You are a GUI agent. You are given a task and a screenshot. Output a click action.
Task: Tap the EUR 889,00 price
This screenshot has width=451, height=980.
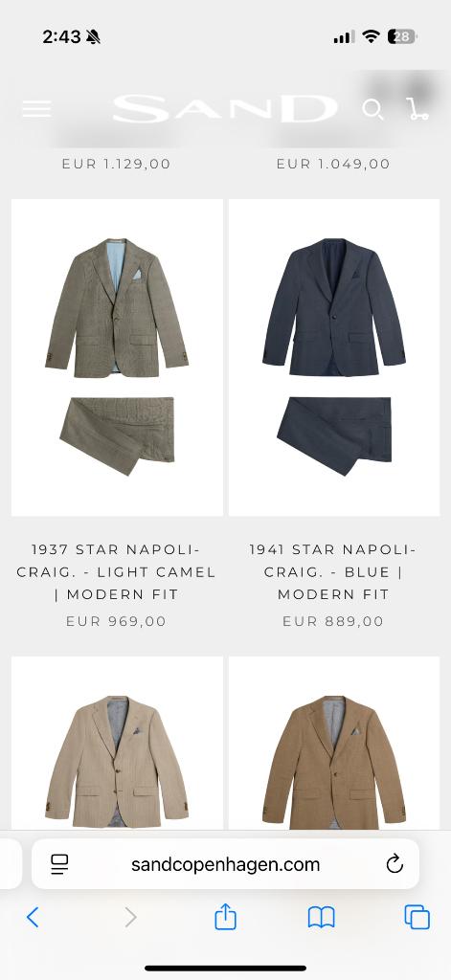coord(333,621)
